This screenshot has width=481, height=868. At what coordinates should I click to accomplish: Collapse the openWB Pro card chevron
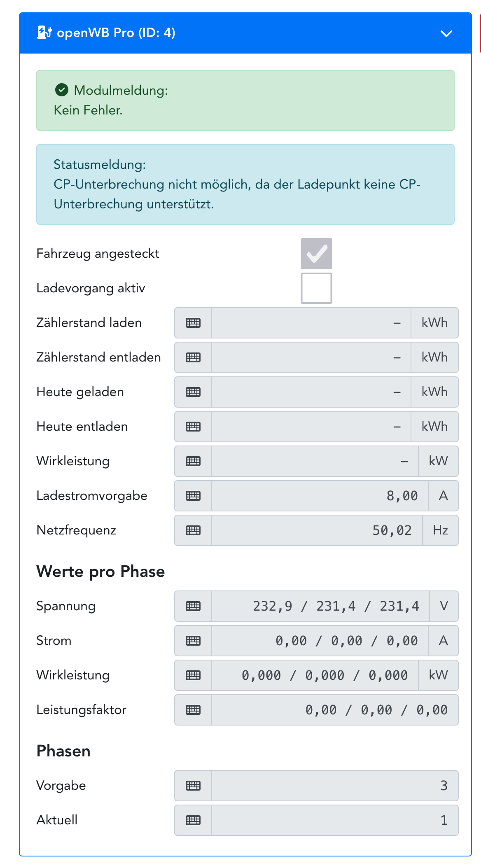[x=446, y=33]
